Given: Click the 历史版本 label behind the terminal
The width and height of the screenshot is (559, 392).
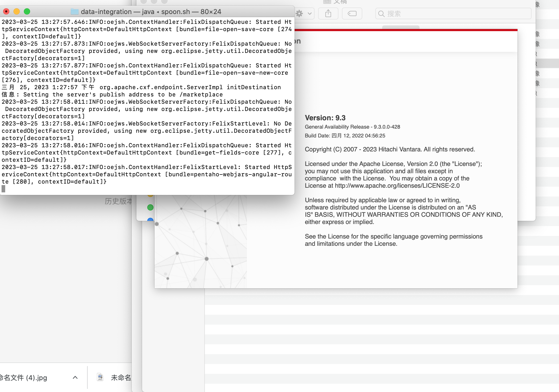Looking at the screenshot, I should pos(118,201).
